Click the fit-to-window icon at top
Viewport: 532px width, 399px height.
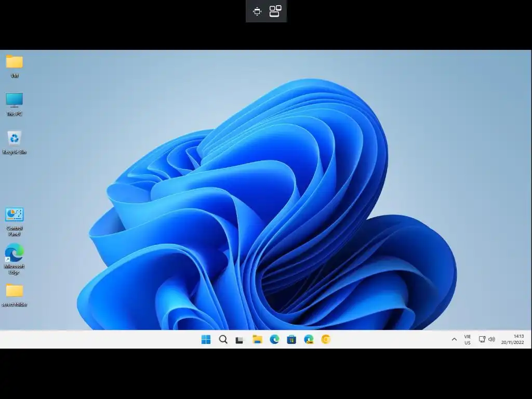[x=257, y=11]
